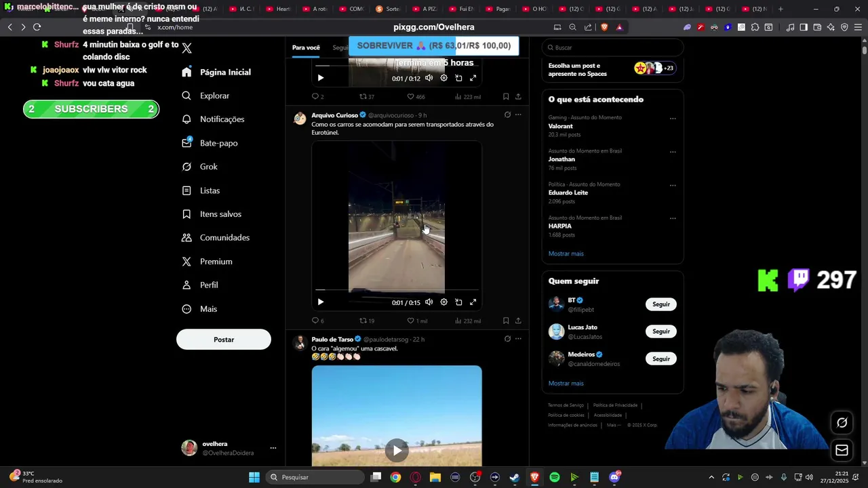Click the Comunidades people icon

click(186, 238)
